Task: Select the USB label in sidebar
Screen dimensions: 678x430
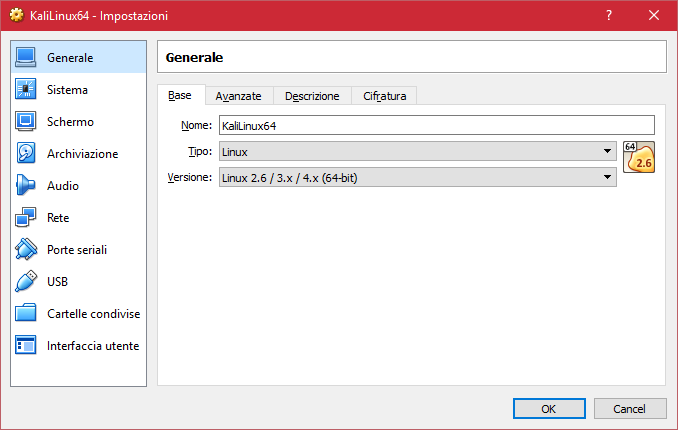Action: coord(58,282)
